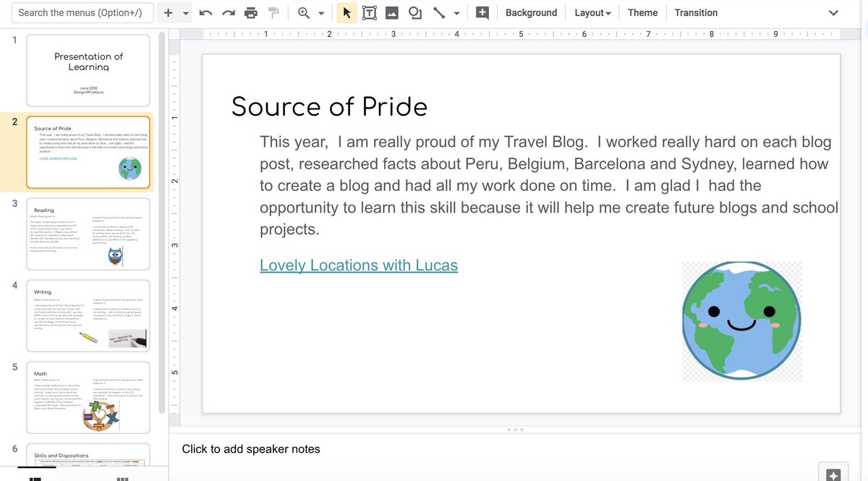Choose the Select cursor tool
Image resolution: width=868 pixels, height=481 pixels.
tap(346, 13)
